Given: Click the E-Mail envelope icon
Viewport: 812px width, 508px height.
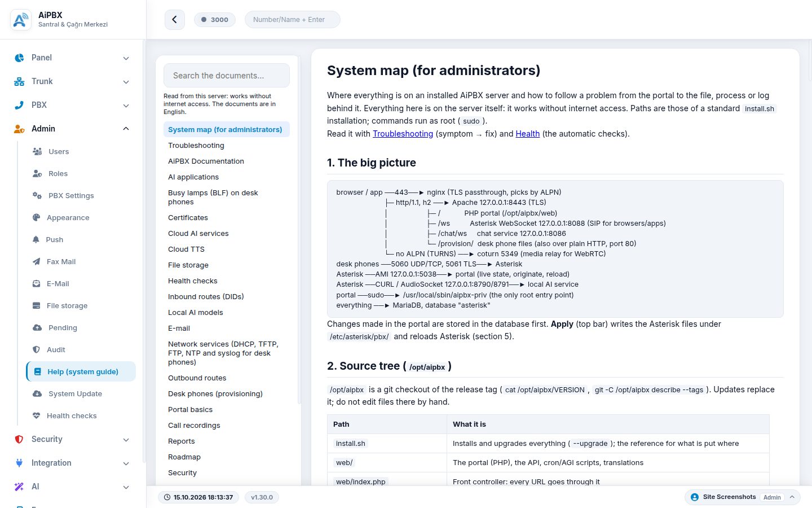Looking at the screenshot, I should [x=37, y=283].
